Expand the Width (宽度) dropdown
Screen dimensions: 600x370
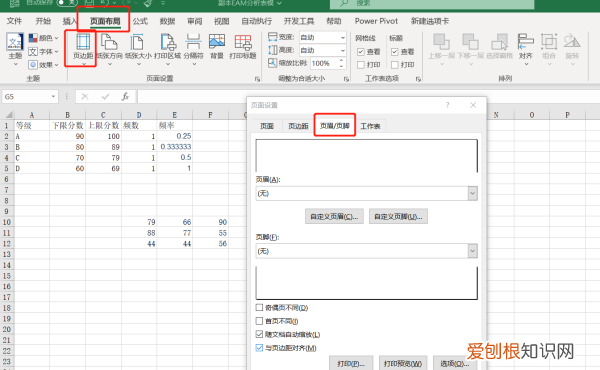[x=342, y=37]
